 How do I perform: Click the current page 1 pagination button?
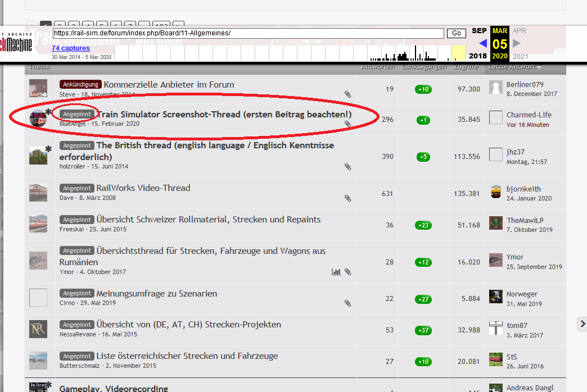46,24
